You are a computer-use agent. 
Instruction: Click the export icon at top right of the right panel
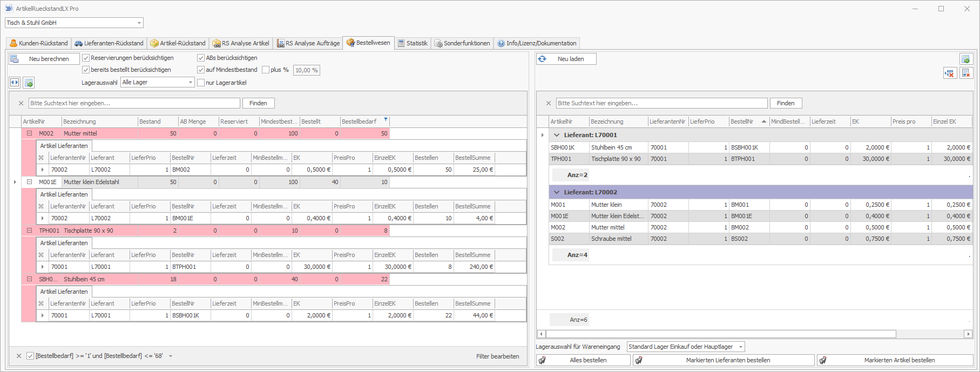965,59
